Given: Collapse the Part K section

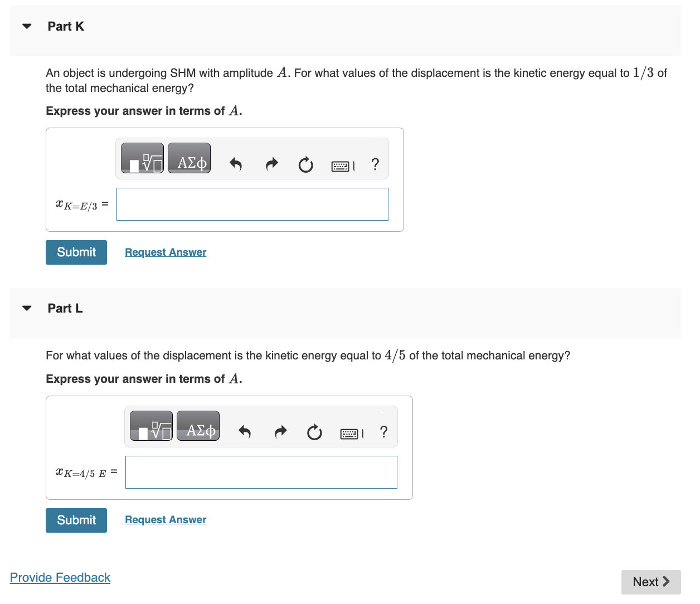Looking at the screenshot, I should [26, 26].
